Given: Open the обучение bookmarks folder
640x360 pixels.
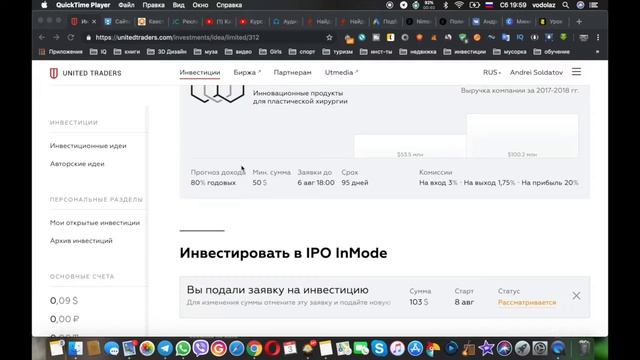Looking at the screenshot, I should click(x=551, y=52).
